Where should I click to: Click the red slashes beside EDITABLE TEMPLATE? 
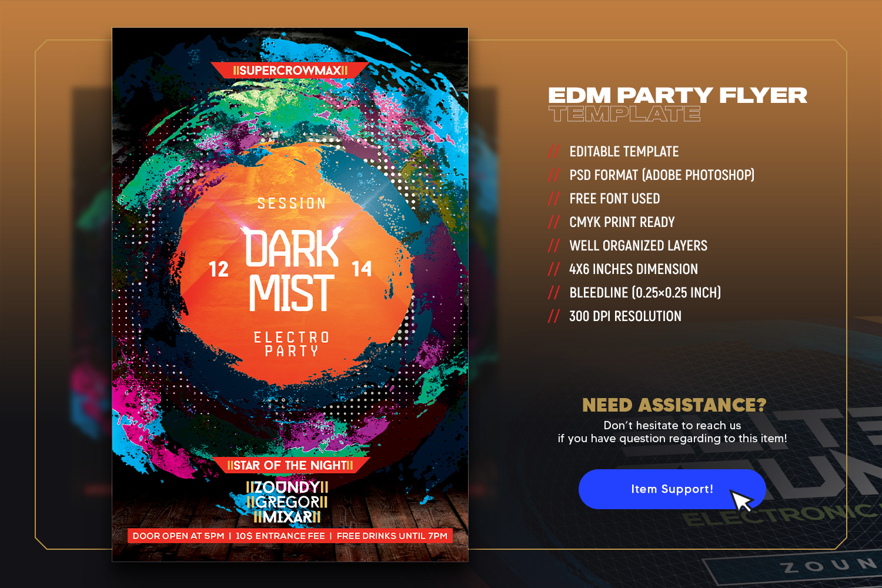point(554,152)
